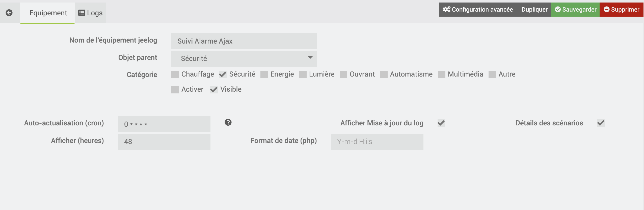Viewport: 644px width, 210px height.
Task: Click the Format de date field
Action: (x=377, y=142)
